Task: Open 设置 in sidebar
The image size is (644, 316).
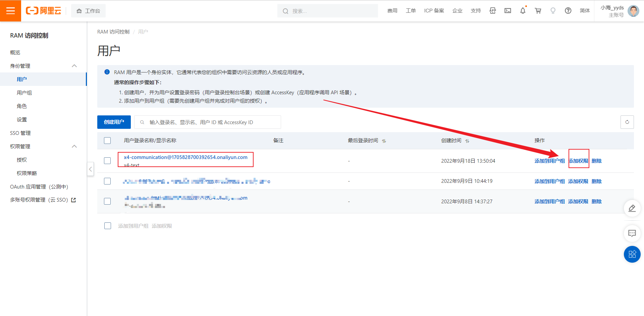Action: [22, 119]
